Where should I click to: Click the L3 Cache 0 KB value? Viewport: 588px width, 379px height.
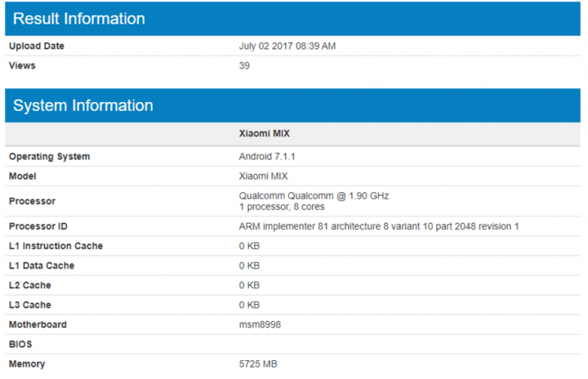(x=249, y=305)
